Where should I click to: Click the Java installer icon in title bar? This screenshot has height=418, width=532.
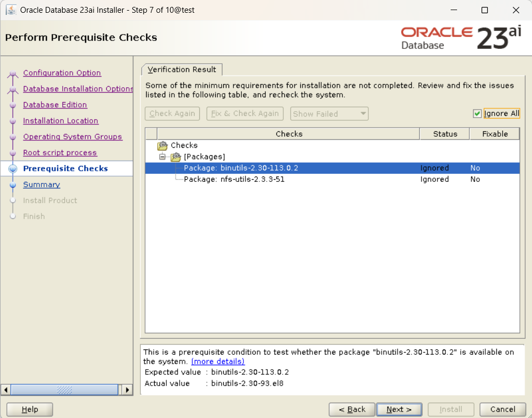11,10
